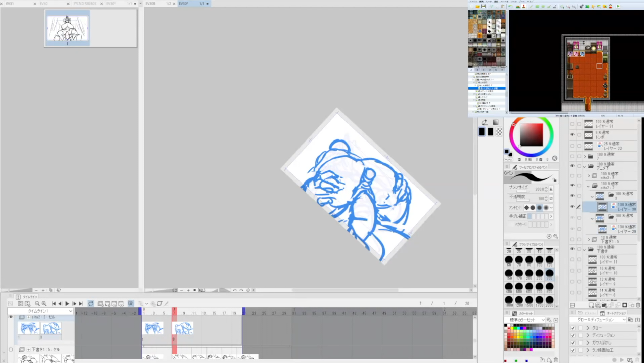Viewport: 644px width, 363px height.
Task: Select the 500 brush size preset
Action: click(x=519, y=286)
